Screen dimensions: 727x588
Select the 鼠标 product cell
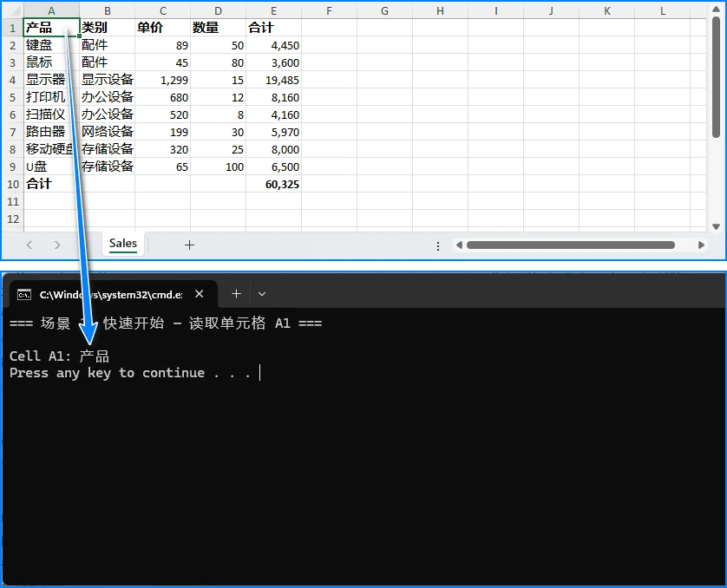click(x=51, y=62)
